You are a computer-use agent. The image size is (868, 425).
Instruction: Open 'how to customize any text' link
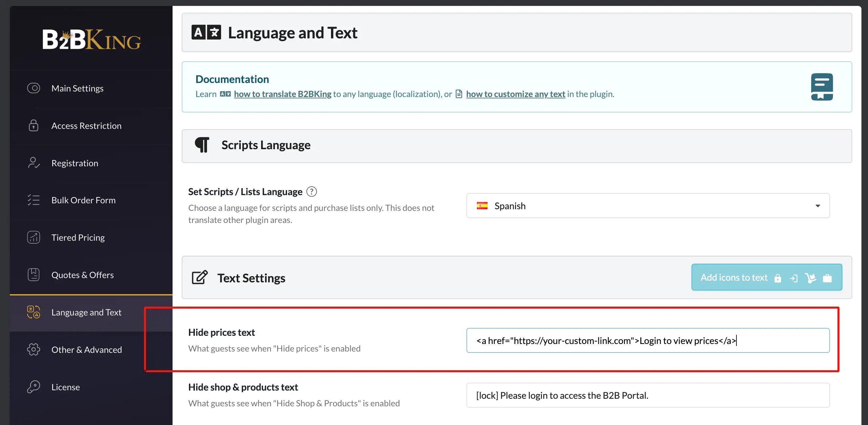(515, 94)
